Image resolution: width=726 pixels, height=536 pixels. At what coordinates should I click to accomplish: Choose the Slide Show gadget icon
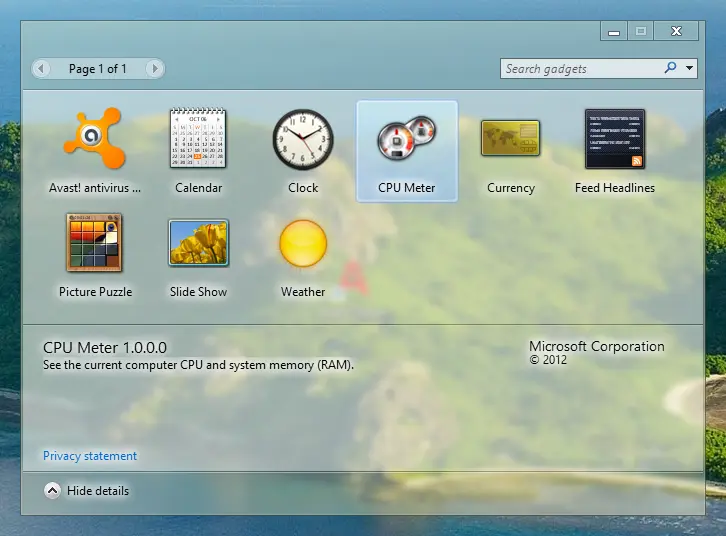click(x=198, y=242)
